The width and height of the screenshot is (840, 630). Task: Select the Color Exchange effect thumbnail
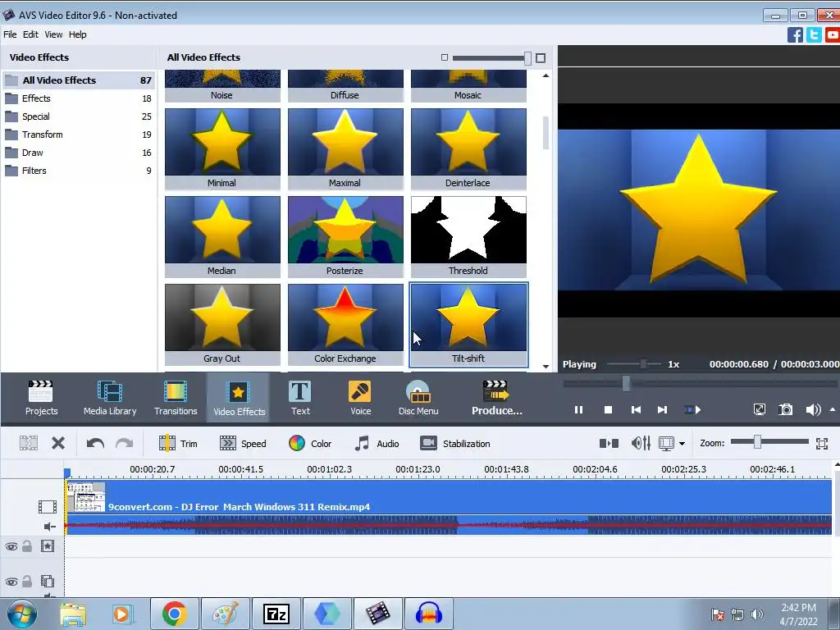[345, 324]
